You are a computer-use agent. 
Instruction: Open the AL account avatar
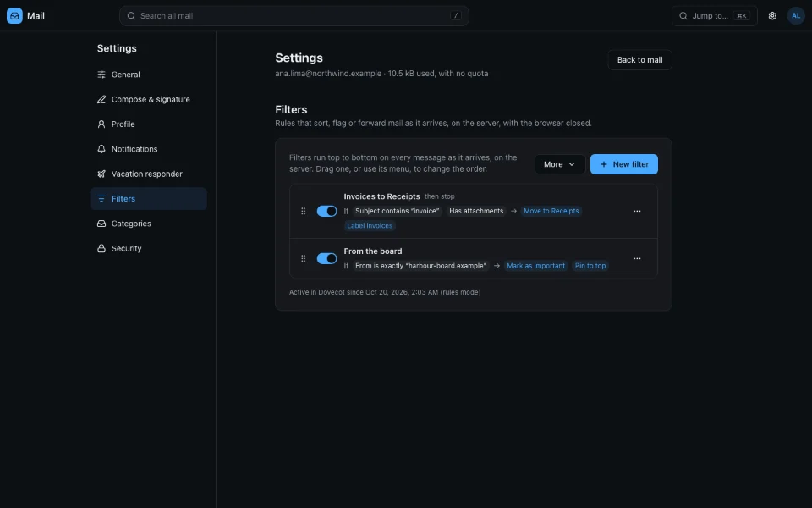pyautogui.click(x=796, y=15)
